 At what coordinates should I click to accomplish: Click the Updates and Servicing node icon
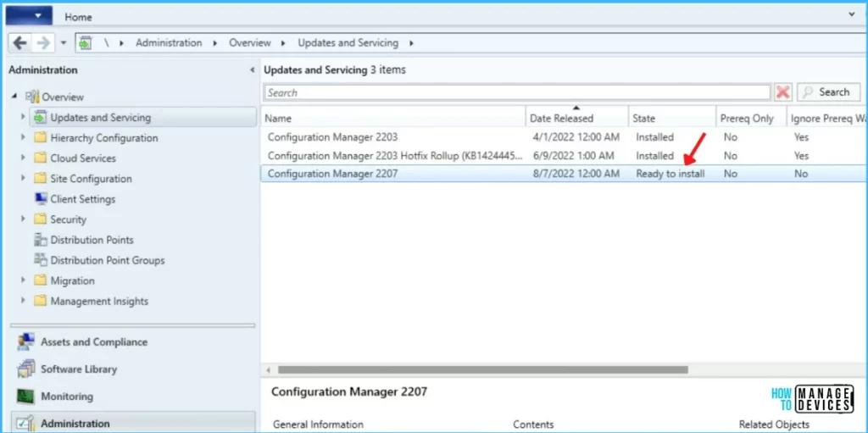pos(40,118)
